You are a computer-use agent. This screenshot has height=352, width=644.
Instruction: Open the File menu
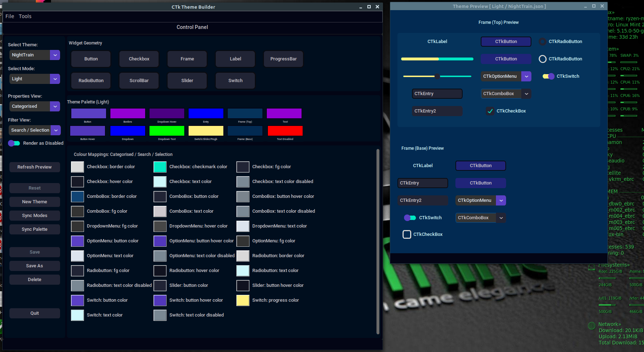(x=9, y=16)
